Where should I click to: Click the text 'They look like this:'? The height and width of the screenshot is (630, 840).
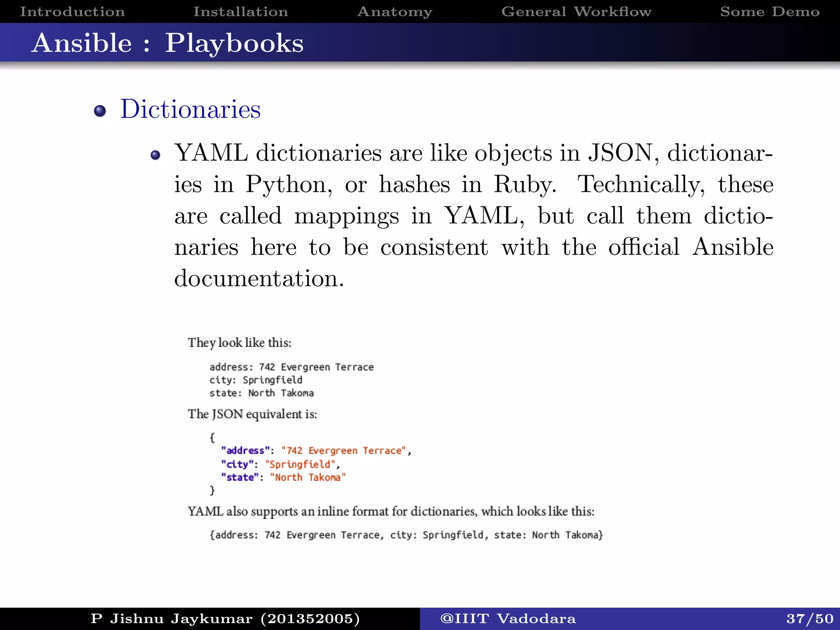(x=240, y=343)
